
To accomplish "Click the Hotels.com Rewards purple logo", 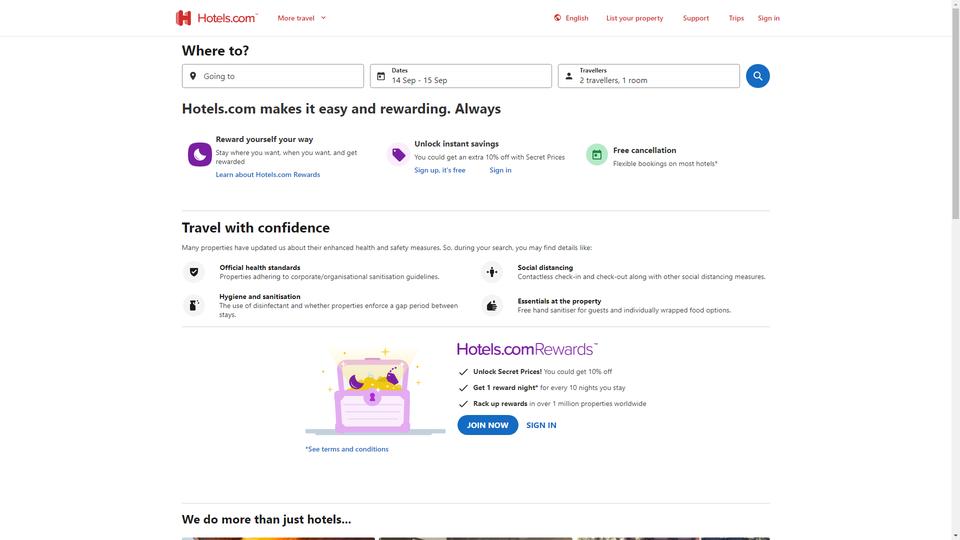I will click(527, 349).
